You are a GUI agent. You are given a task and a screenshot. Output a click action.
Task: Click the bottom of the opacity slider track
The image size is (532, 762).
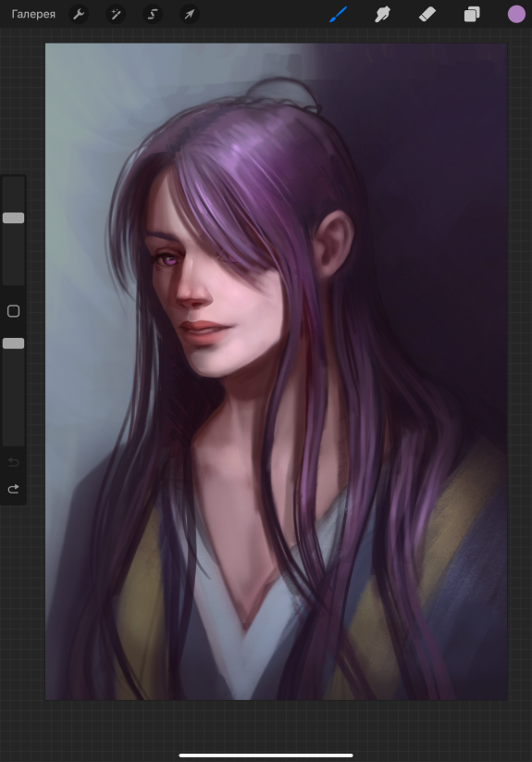(14, 440)
